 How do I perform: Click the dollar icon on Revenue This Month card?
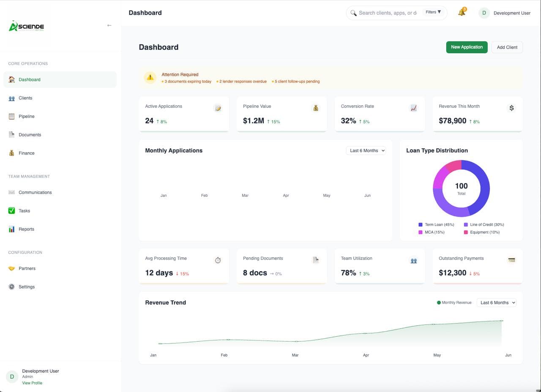[x=512, y=108]
